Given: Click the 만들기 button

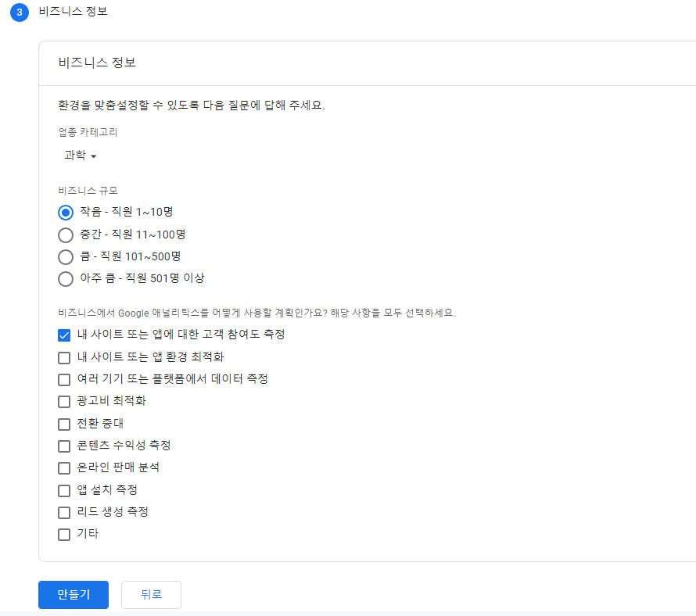Looking at the screenshot, I should [74, 595].
